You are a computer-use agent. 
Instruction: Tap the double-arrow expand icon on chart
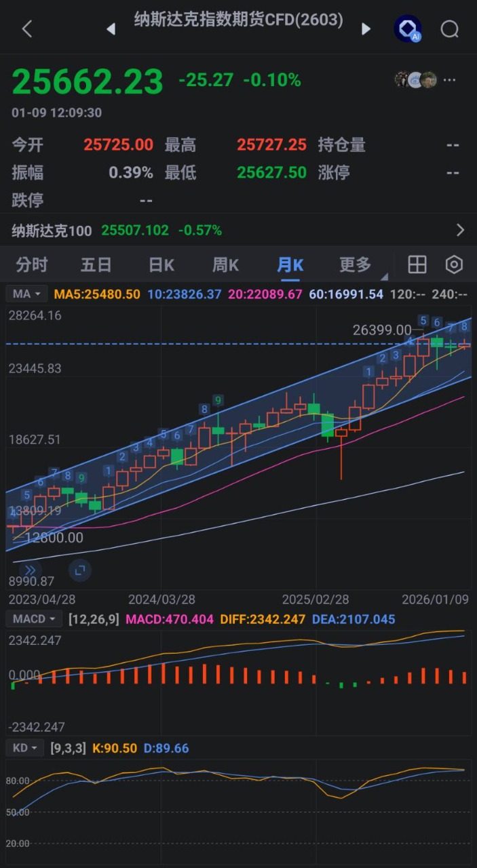(29, 570)
